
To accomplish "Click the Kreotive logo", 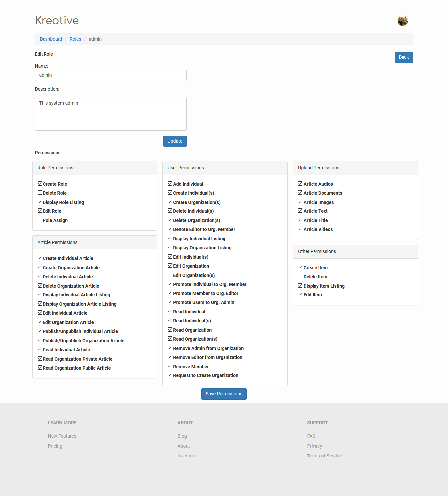I will click(57, 20).
